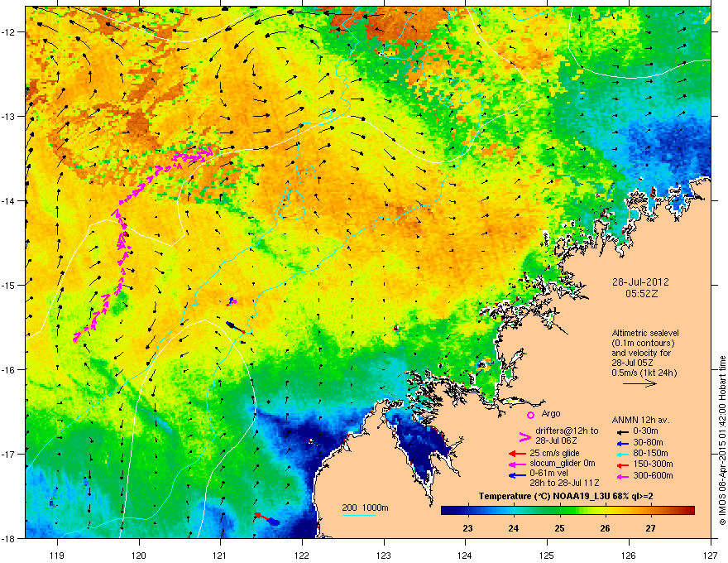Click the colorbar tick label 24
728x563 pixels.
pyautogui.click(x=514, y=528)
